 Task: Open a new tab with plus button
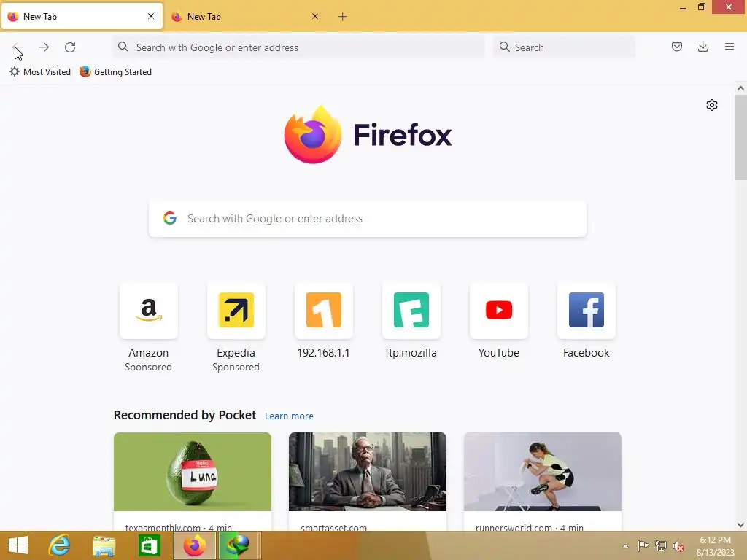coord(343,17)
